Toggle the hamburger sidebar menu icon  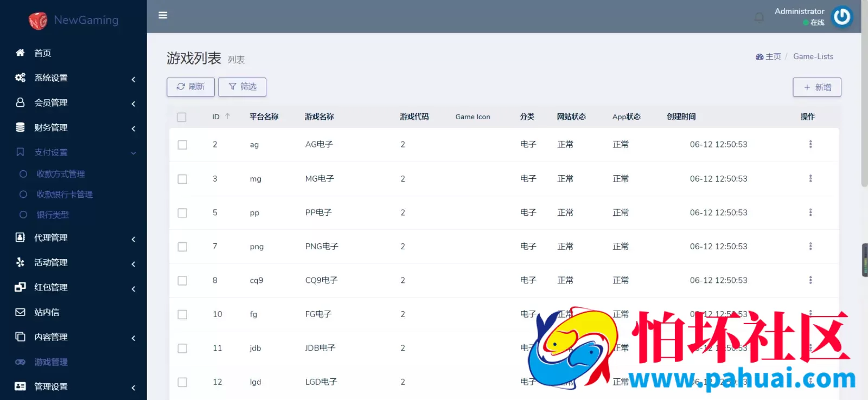coord(163,15)
